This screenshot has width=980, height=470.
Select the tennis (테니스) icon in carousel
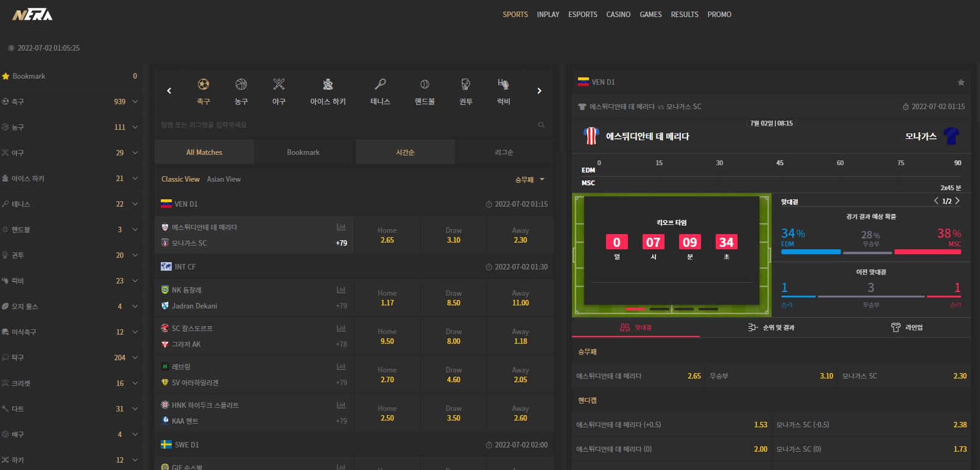point(380,84)
